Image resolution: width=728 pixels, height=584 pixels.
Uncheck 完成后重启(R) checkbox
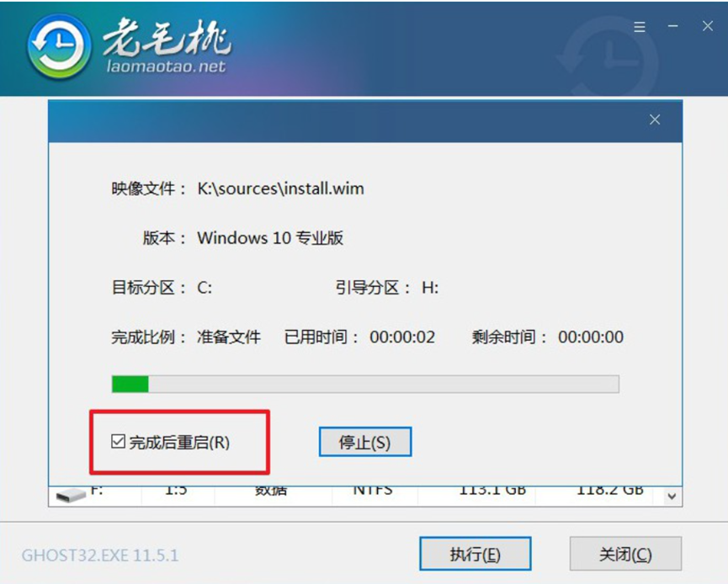[118, 442]
